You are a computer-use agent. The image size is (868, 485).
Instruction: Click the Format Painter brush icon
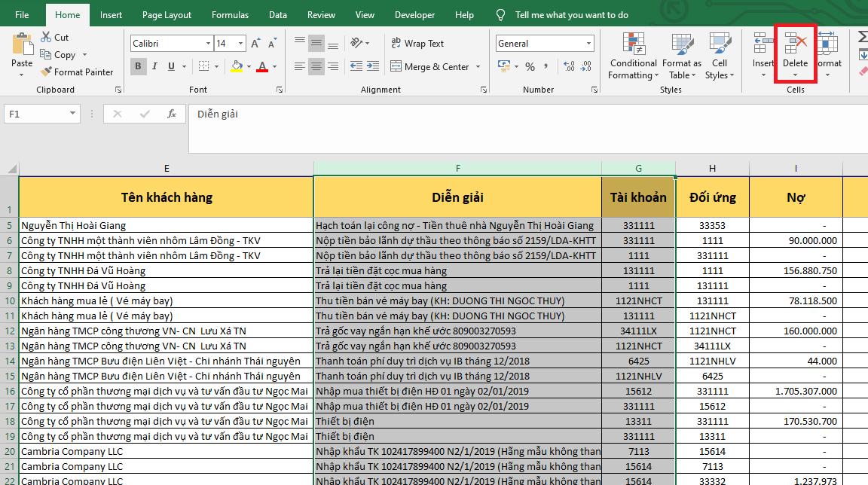46,72
